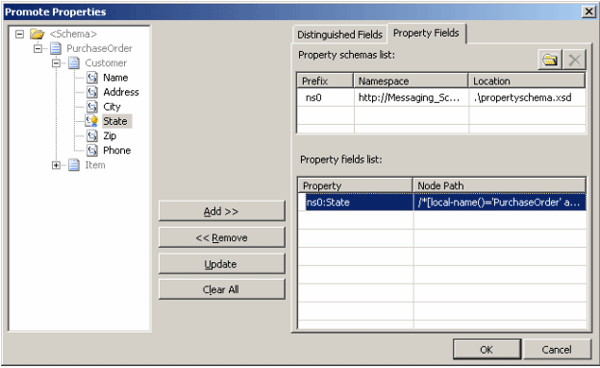Click the Property column header

pos(355,186)
